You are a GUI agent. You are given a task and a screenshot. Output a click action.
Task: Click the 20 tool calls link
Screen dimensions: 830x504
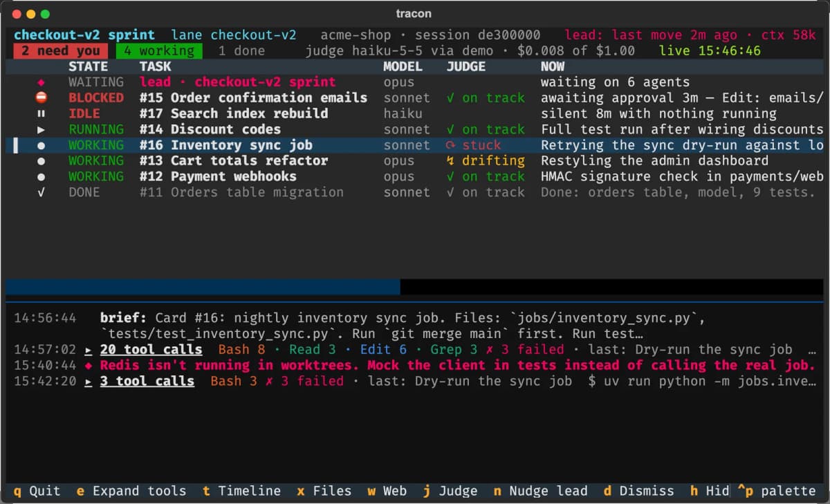pos(151,350)
